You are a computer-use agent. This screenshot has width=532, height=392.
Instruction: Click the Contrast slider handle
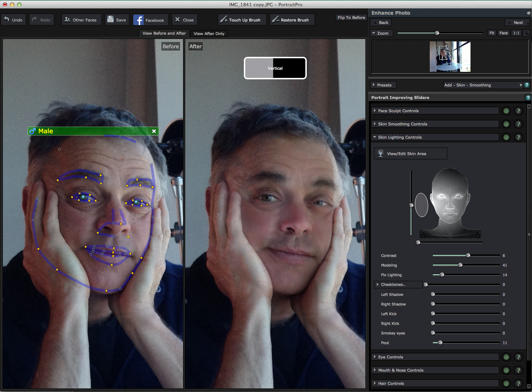point(468,255)
